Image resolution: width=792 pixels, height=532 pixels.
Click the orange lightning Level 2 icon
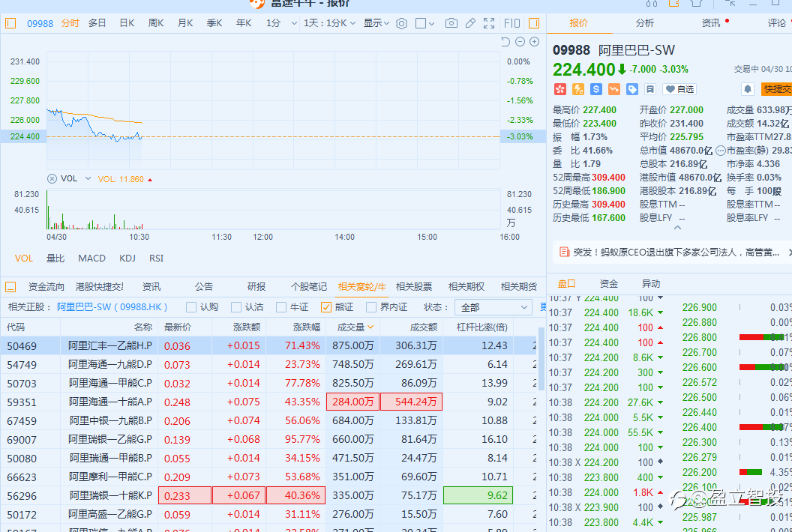tap(577, 89)
